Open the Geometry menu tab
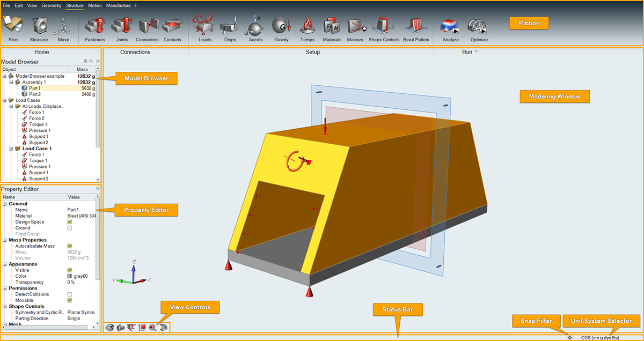 click(51, 5)
